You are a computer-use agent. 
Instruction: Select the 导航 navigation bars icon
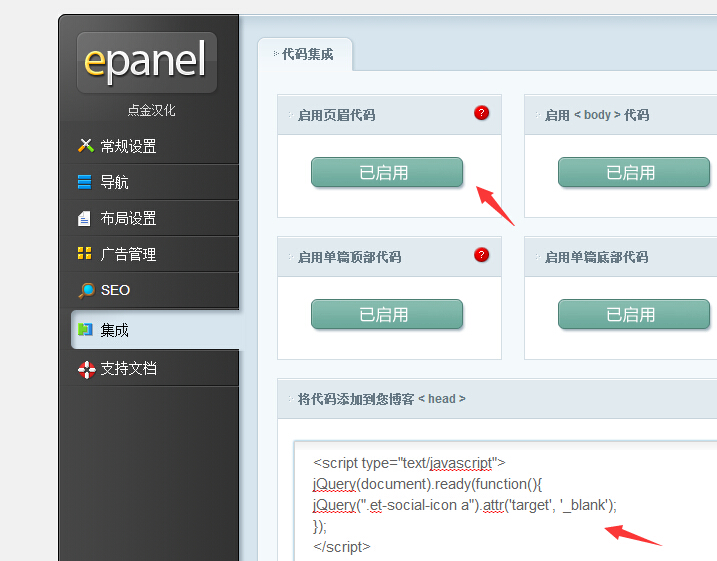click(x=85, y=182)
